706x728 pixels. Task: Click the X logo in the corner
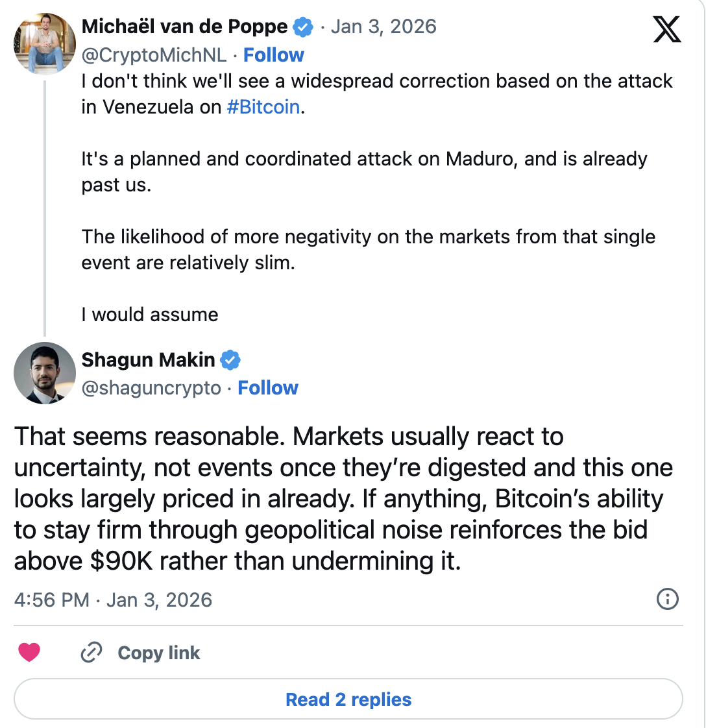click(667, 29)
